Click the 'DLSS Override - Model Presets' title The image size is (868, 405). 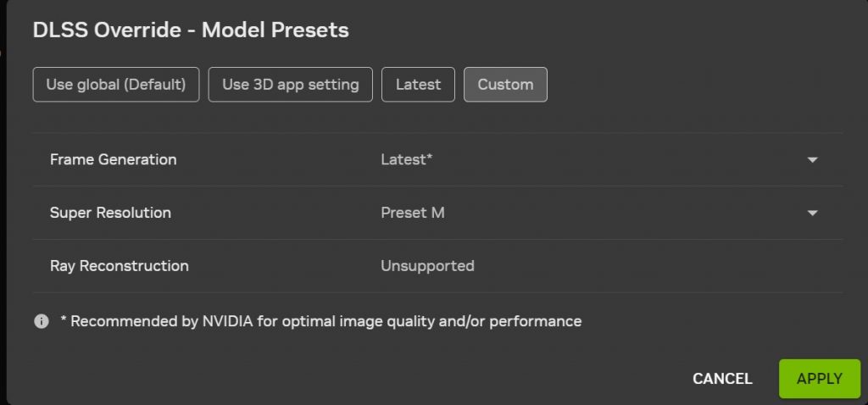[x=191, y=31]
